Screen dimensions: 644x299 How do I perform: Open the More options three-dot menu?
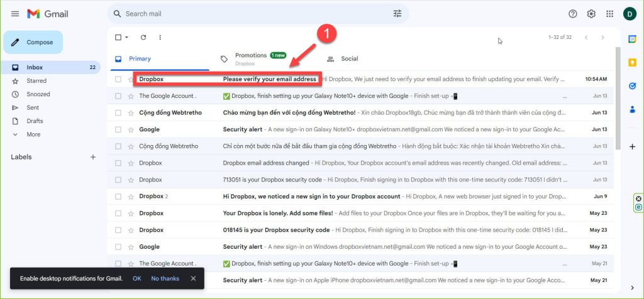click(160, 37)
